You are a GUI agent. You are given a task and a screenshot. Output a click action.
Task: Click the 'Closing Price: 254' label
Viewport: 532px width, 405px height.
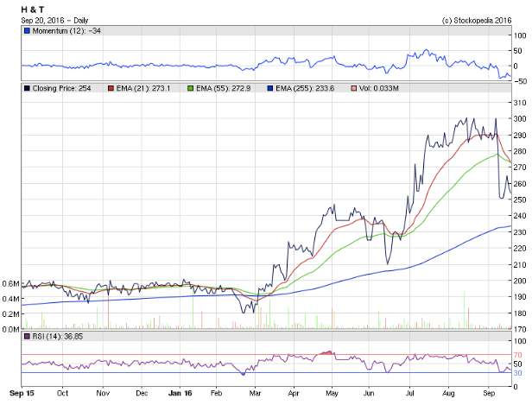coord(62,89)
